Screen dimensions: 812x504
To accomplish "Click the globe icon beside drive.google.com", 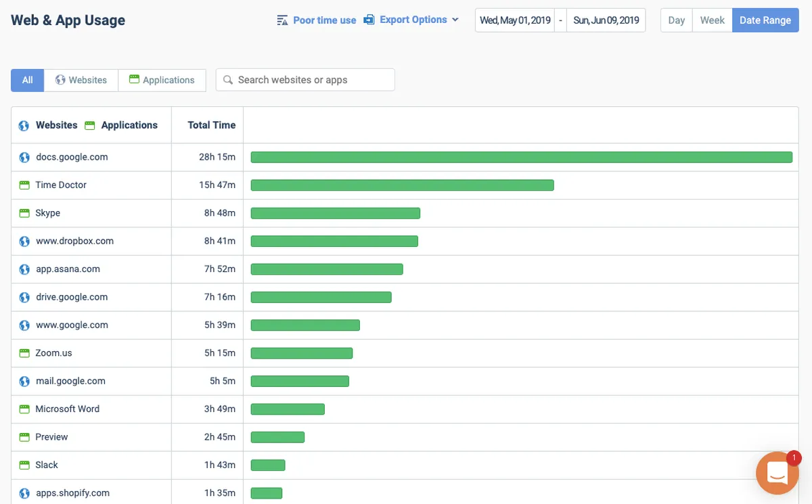I will 24,298.
